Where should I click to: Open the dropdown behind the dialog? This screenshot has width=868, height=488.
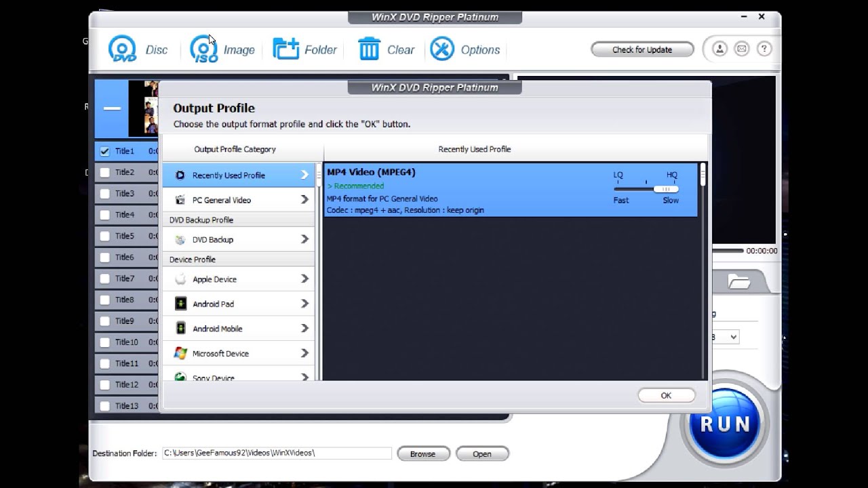coord(732,337)
